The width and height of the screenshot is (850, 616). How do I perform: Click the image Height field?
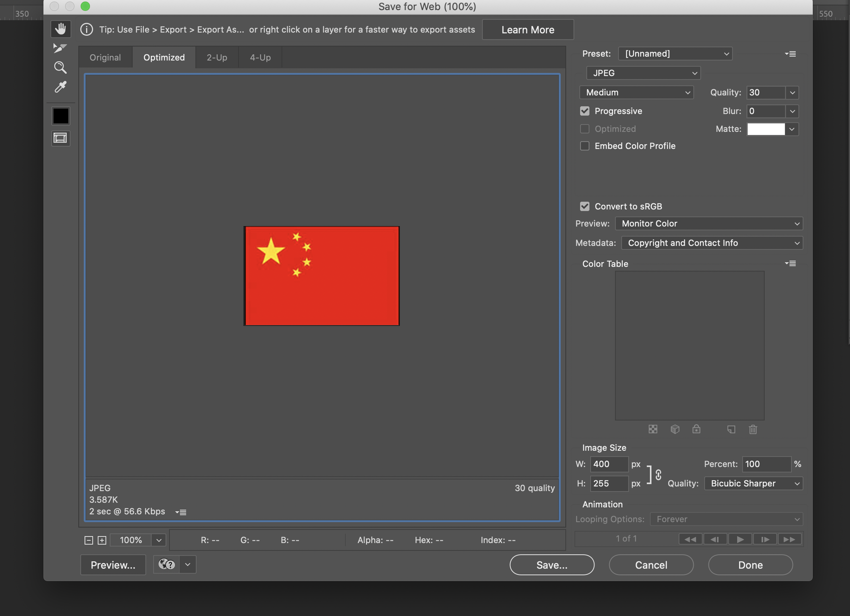click(609, 483)
